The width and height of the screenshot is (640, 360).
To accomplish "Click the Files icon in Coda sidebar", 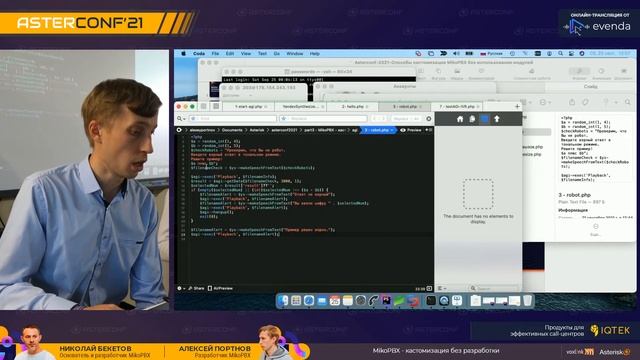I will pyautogui.click(x=472, y=119).
